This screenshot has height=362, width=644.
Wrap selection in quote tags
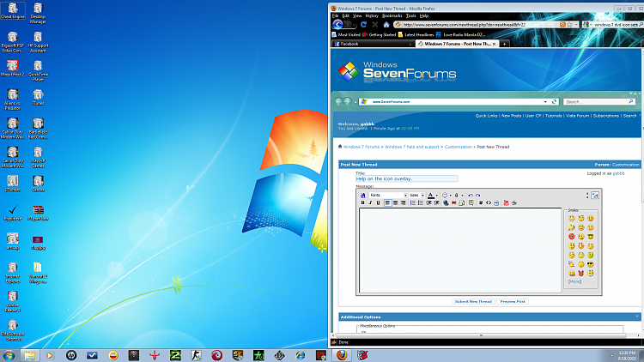click(471, 202)
